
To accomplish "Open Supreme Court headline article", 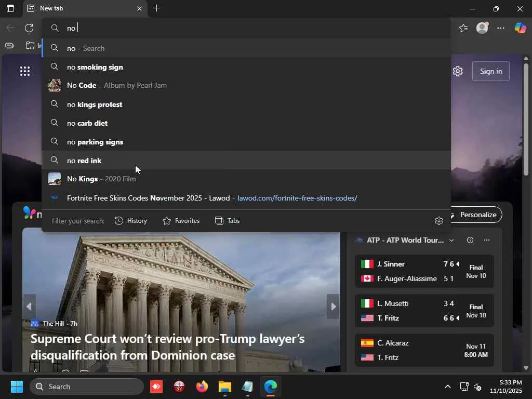I will (168, 347).
